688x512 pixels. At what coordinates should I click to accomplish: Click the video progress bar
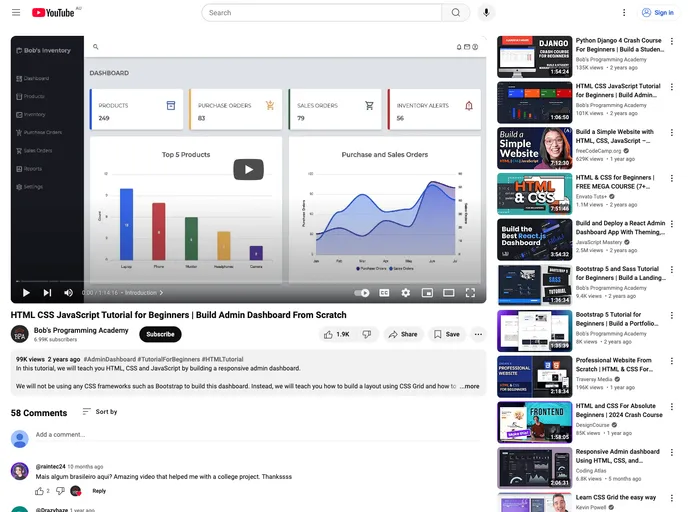248,281
